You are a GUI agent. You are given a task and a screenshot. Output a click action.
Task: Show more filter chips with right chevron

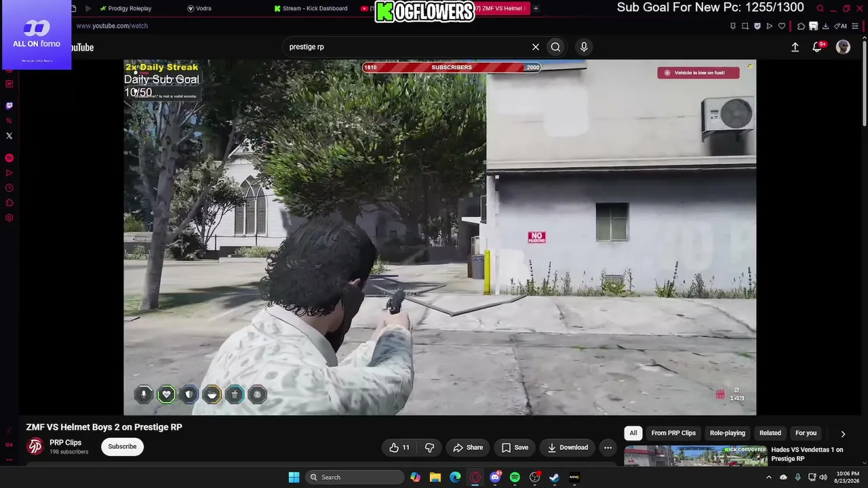[843, 434]
